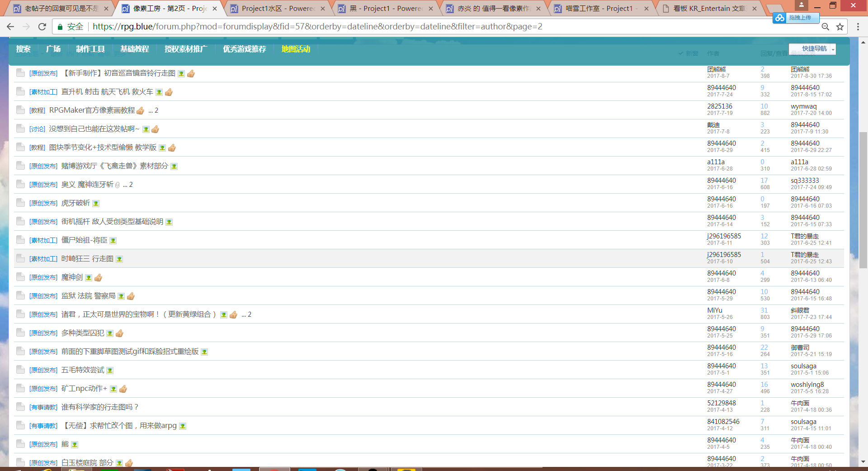The image size is (868, 471).
Task: Click the vertical scrollbar thumb
Action: (863, 200)
